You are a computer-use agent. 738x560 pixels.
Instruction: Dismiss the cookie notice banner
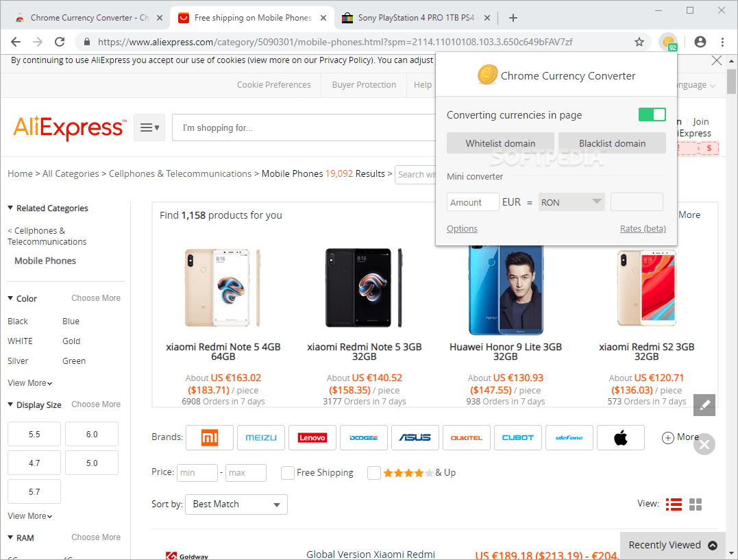[x=716, y=60]
